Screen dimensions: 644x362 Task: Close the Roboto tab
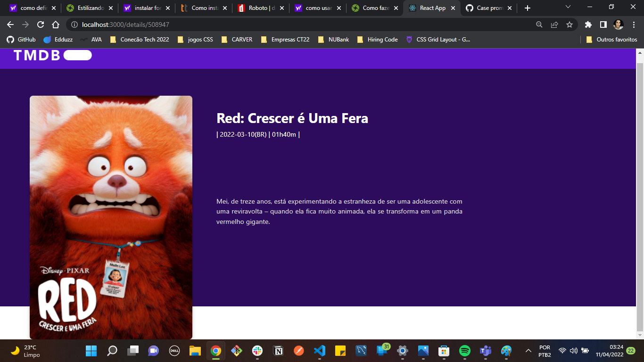pyautogui.click(x=282, y=8)
